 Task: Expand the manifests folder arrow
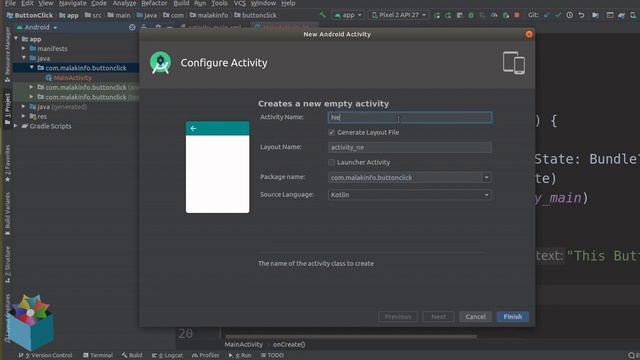point(24,49)
